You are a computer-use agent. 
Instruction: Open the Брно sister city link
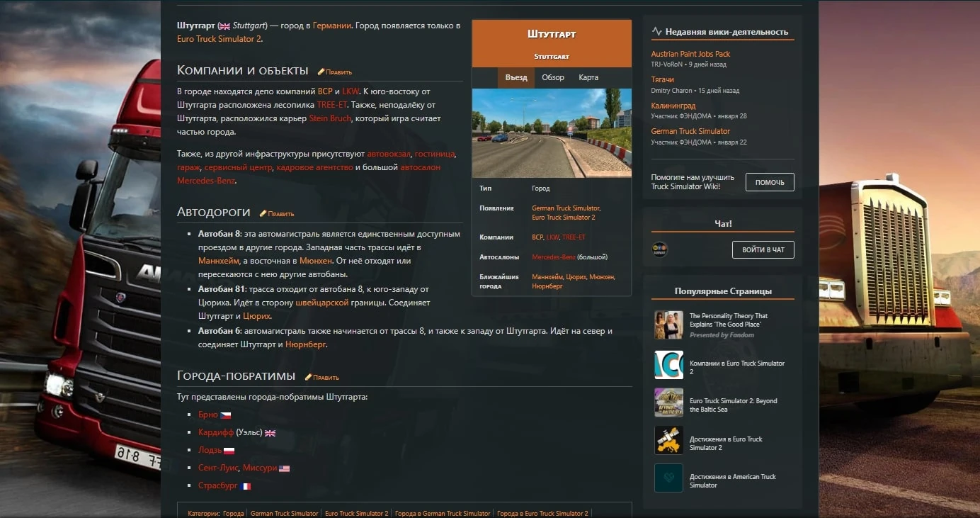[x=208, y=415]
